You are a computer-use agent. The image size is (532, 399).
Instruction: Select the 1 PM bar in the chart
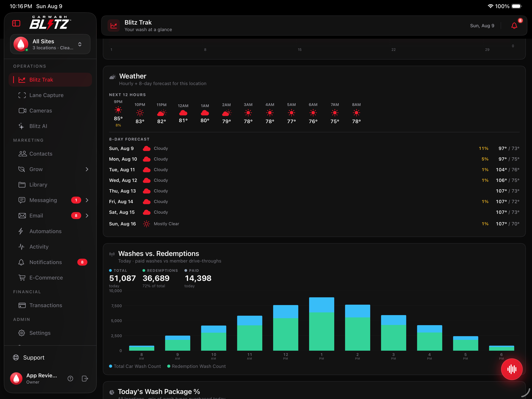coord(321,324)
